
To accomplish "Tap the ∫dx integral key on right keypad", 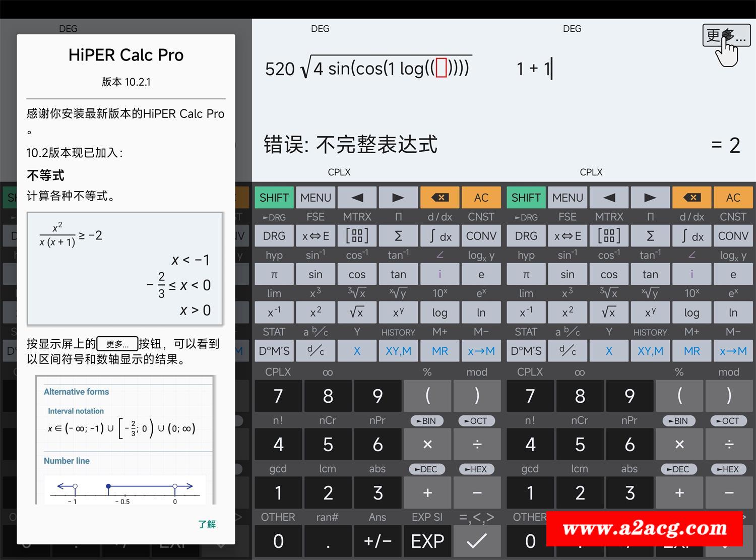I will [x=691, y=236].
